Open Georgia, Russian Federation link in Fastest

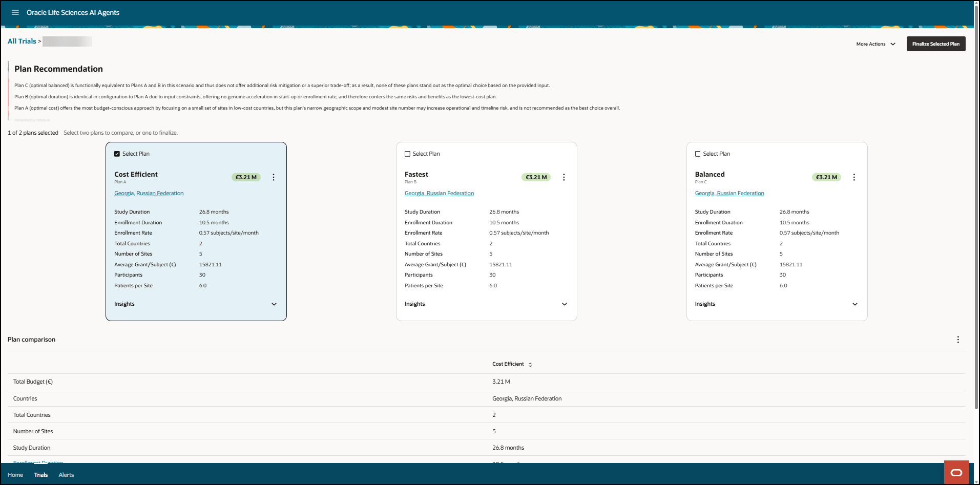[x=439, y=193]
